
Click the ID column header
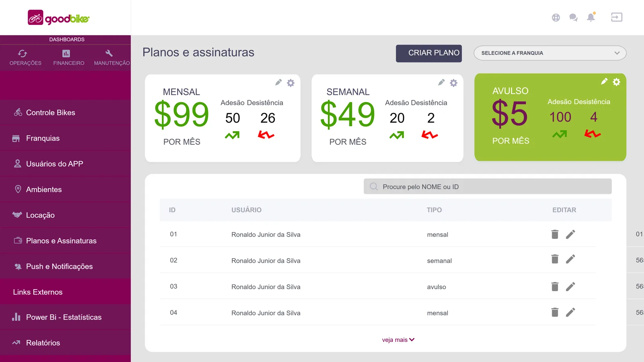172,210
